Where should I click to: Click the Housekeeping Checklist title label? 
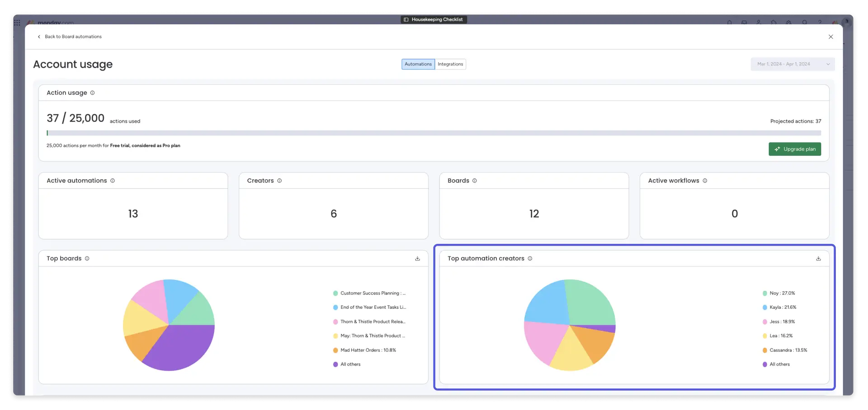(437, 19)
